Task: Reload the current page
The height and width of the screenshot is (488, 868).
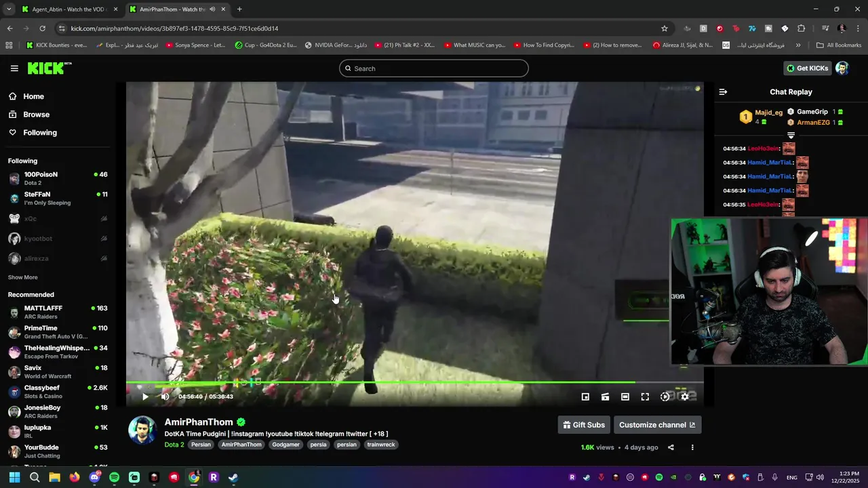Action: click(42, 28)
